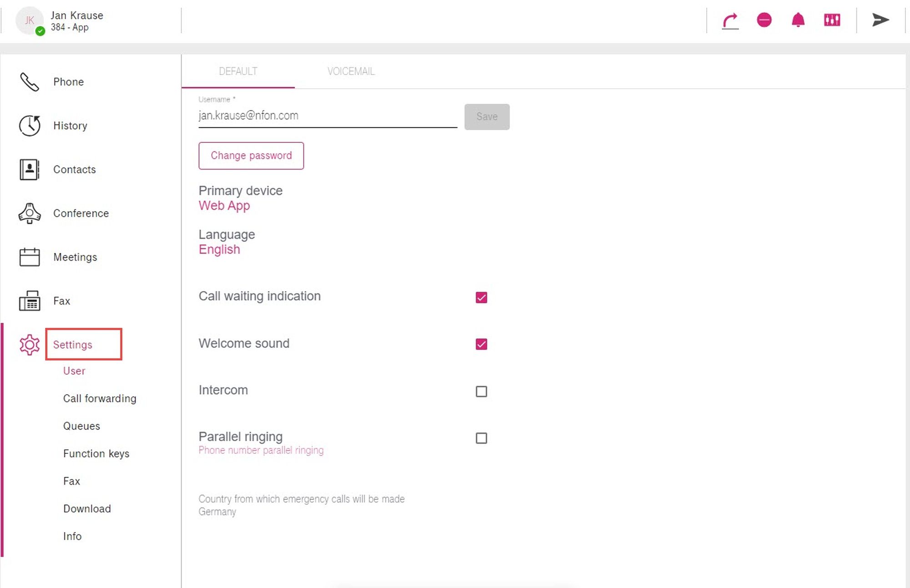
Task: Click the Username input field
Action: coord(328,116)
